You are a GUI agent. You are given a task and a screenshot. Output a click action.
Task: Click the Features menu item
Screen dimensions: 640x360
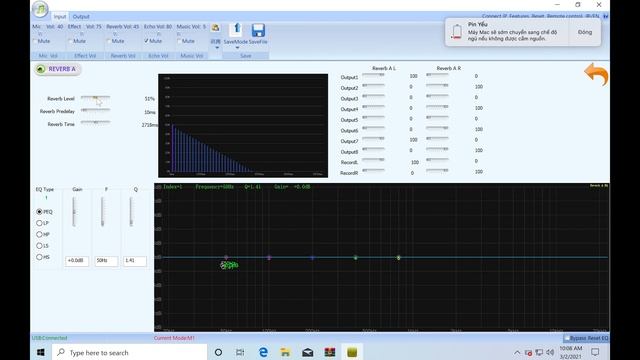point(519,16)
